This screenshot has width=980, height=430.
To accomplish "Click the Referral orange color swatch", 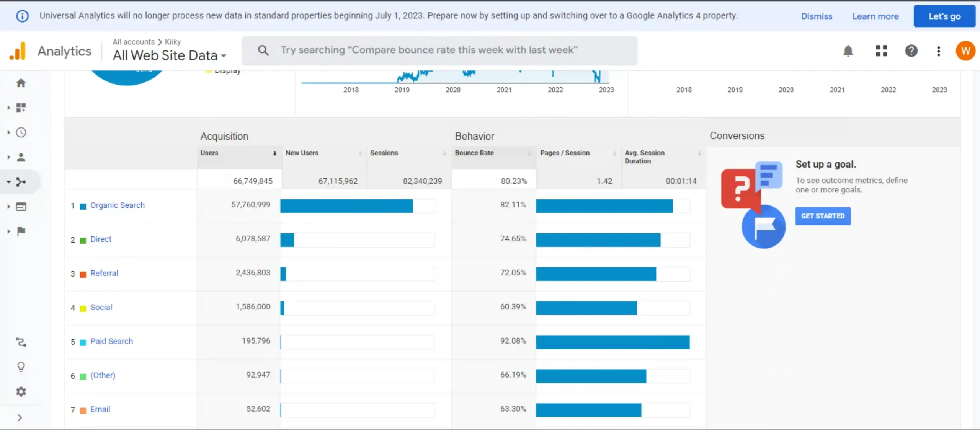I will pyautogui.click(x=83, y=275).
